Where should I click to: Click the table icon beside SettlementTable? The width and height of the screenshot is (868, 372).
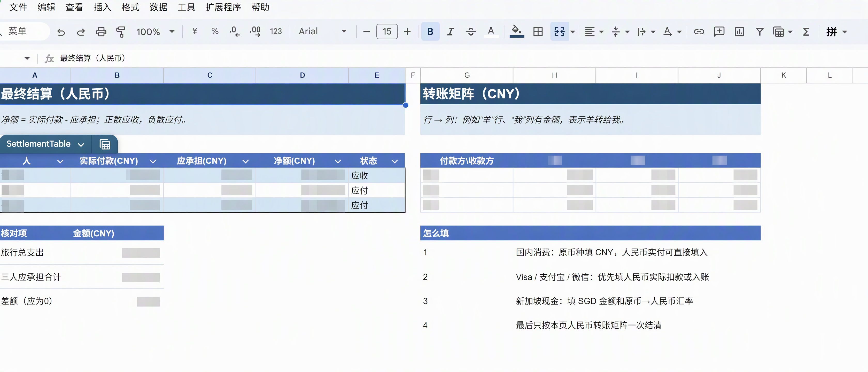coord(105,144)
